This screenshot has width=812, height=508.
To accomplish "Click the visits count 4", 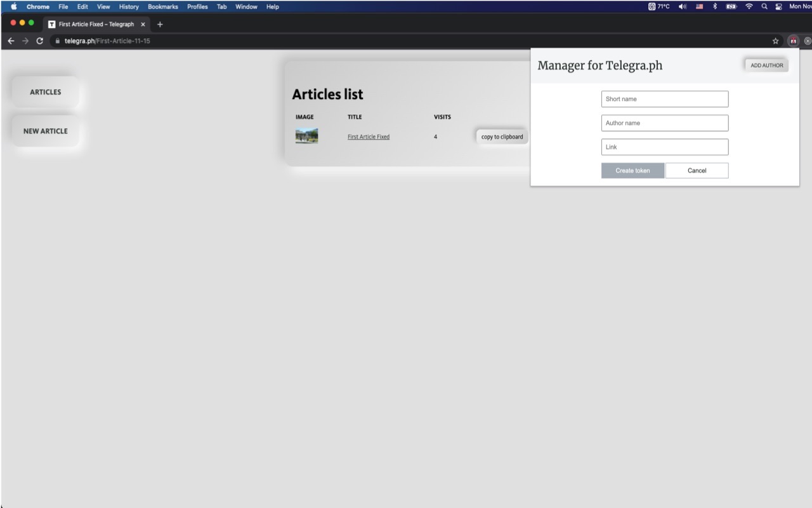I will [x=435, y=137].
